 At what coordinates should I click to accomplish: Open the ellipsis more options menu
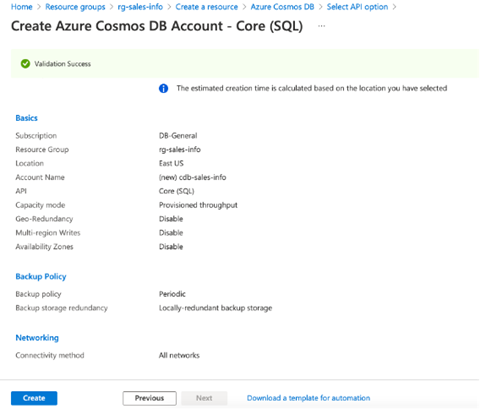321,26
